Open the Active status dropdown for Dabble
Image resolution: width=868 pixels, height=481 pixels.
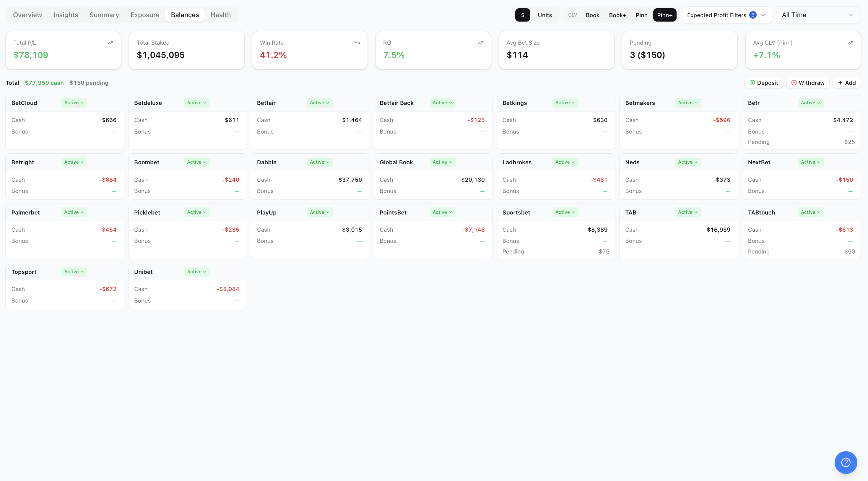[319, 162]
